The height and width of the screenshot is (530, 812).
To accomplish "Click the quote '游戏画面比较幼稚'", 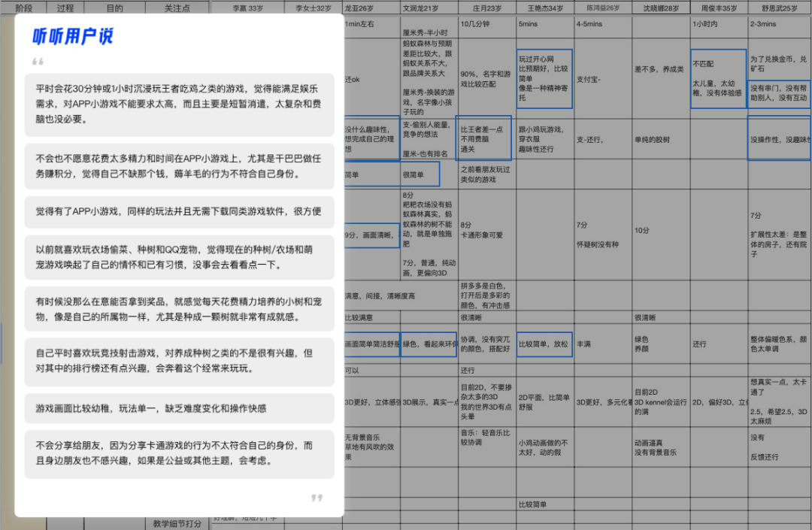I will point(179,408).
